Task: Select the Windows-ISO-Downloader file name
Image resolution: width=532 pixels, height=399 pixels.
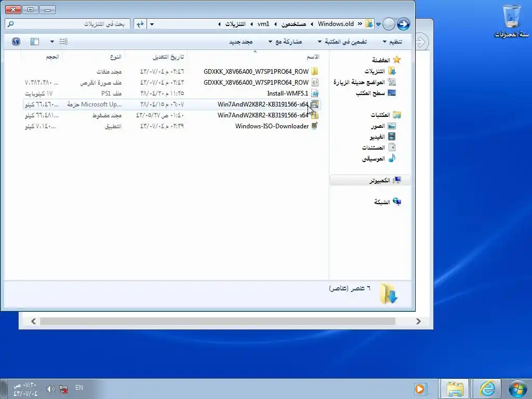Action: tap(272, 126)
